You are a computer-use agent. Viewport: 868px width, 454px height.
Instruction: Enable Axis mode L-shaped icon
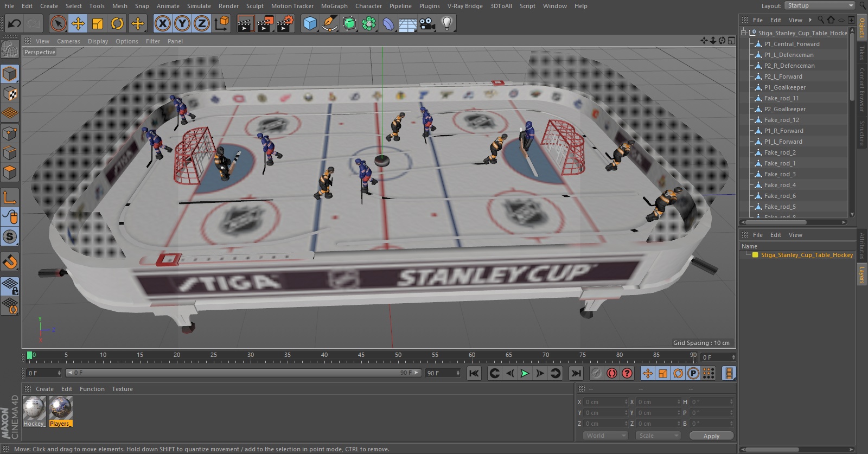[x=10, y=197]
